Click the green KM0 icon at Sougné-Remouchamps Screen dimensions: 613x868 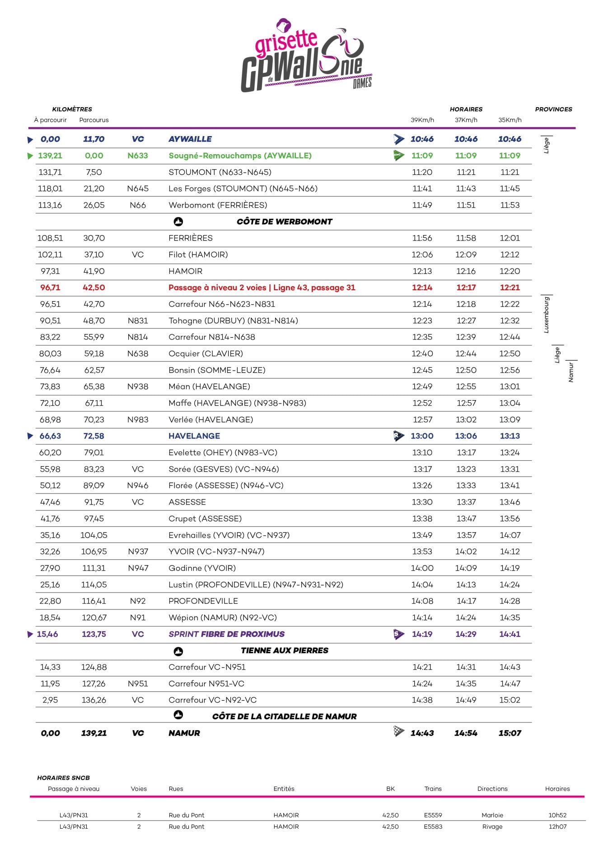pyautogui.click(x=399, y=156)
